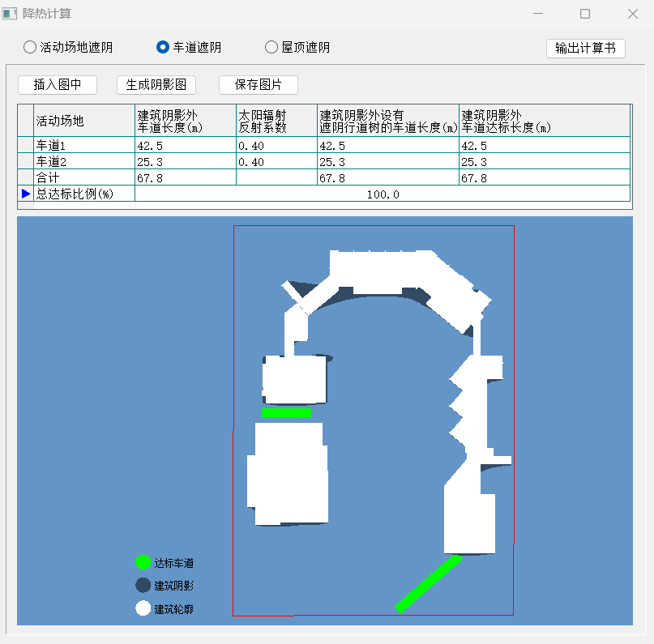
Task: Click the 生成阴影图 button
Action: 156,85
